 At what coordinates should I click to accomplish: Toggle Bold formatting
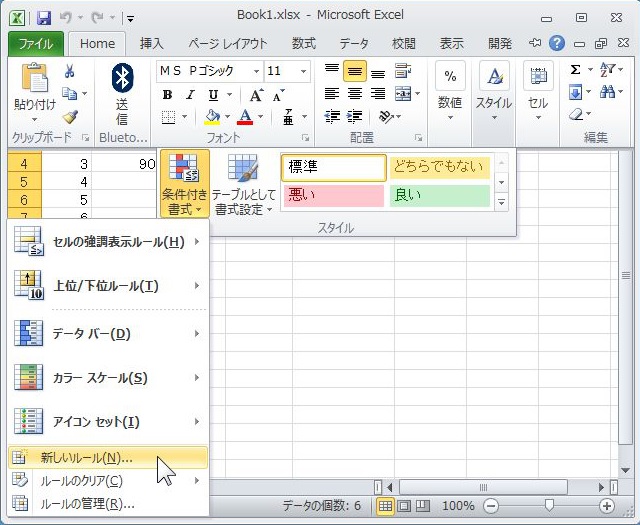pos(167,95)
